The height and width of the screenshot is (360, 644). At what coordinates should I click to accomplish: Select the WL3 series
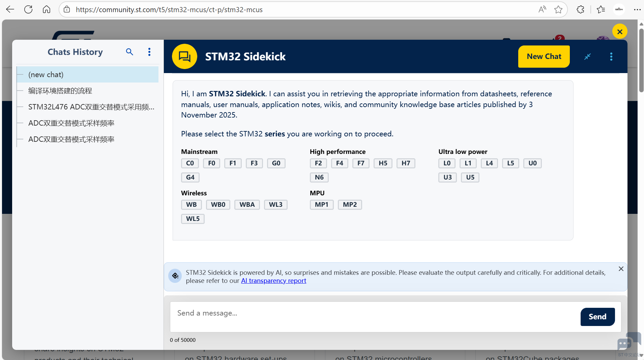(x=275, y=205)
